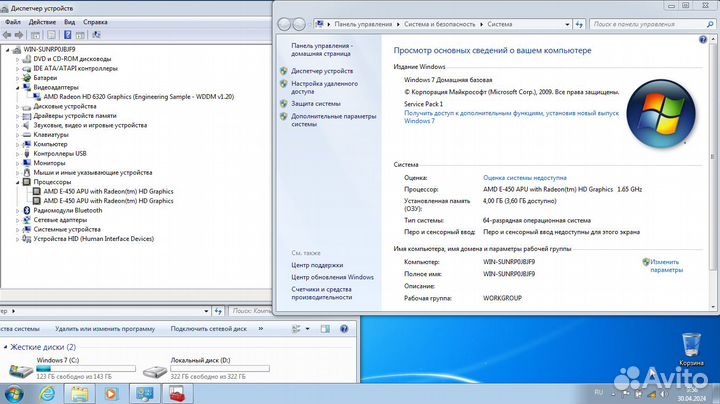Screen dimensions: 720x404
Task: Select the Батареи battery category icon
Action: (x=27, y=78)
